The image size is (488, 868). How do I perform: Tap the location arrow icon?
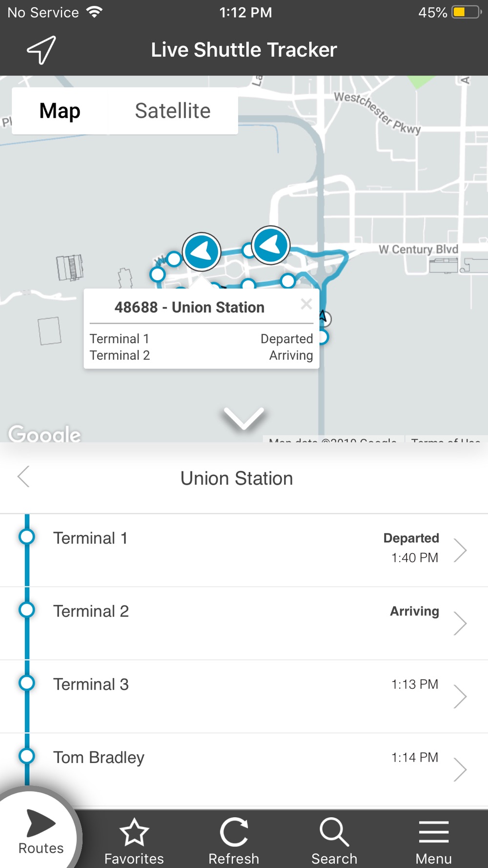pyautogui.click(x=41, y=50)
